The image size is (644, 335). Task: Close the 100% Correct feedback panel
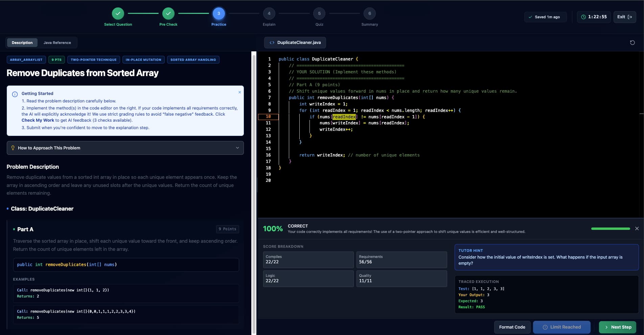pos(637,228)
